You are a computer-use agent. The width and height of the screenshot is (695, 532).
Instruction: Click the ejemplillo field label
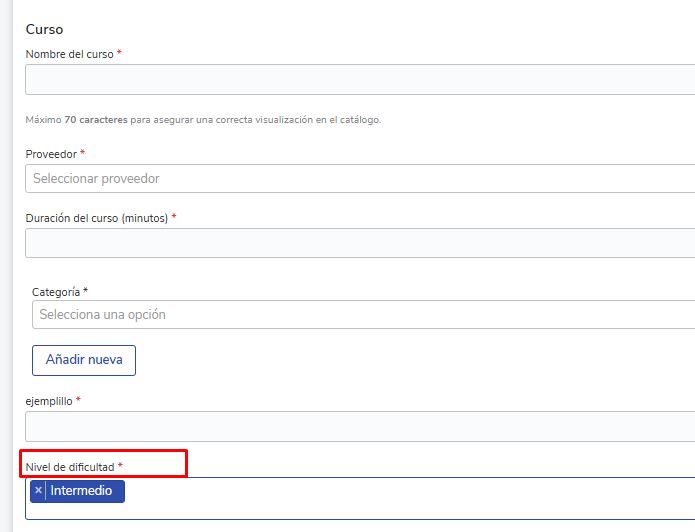coord(49,401)
